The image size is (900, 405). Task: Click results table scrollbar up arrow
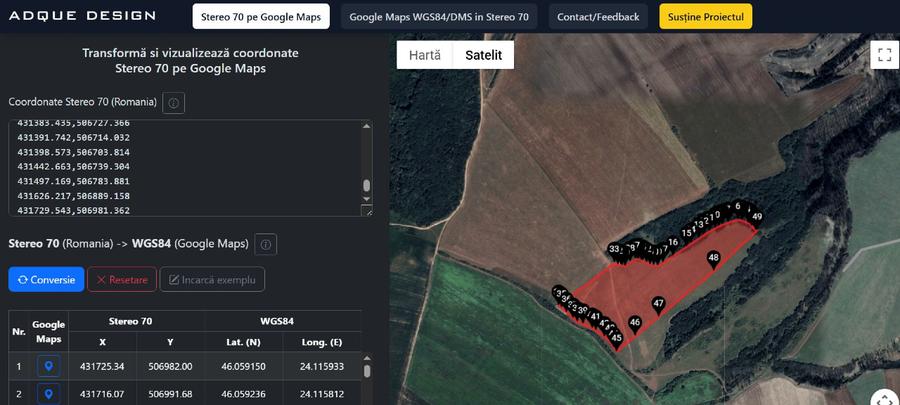[367, 359]
